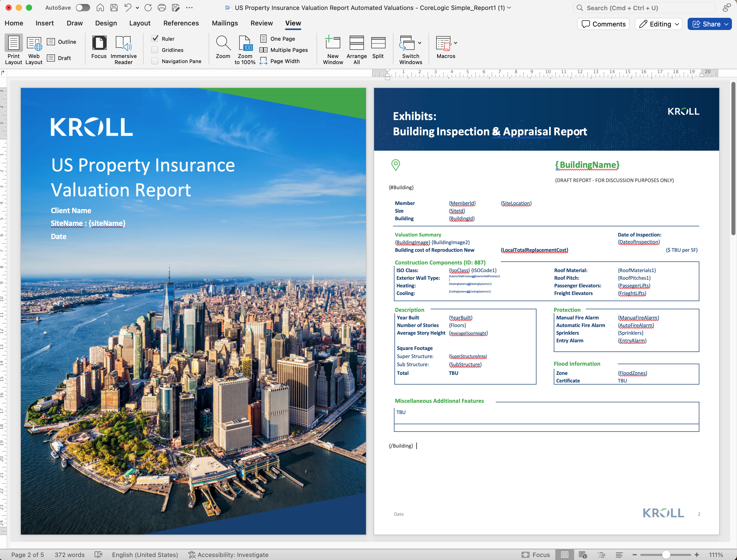737x560 pixels.
Task: Click the Zoom magnifier icon
Action: pos(223,43)
